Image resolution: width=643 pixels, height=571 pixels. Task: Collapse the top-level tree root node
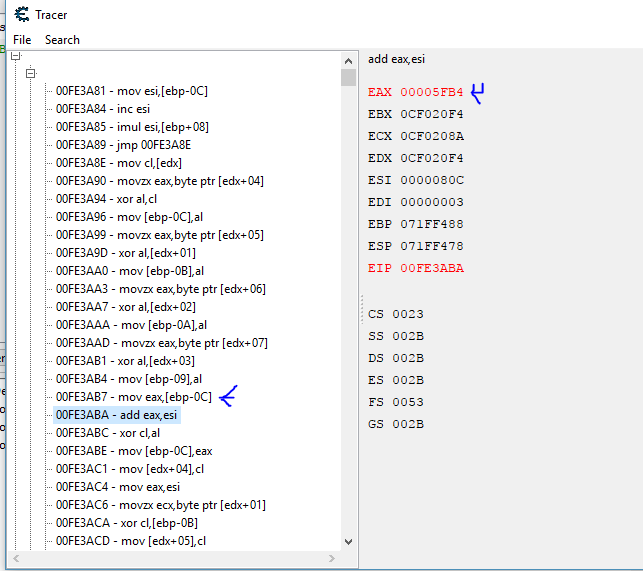(16, 57)
